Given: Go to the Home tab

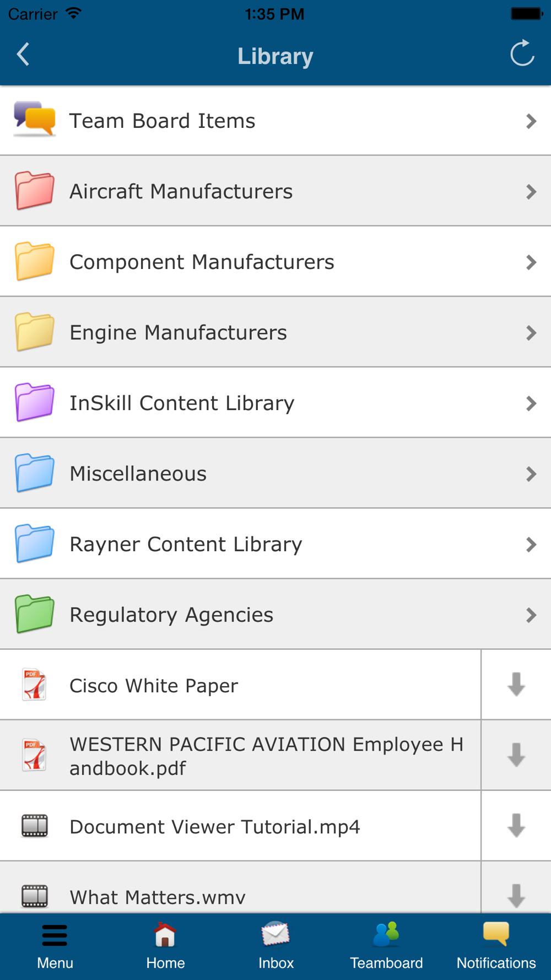Looking at the screenshot, I should tap(165, 947).
